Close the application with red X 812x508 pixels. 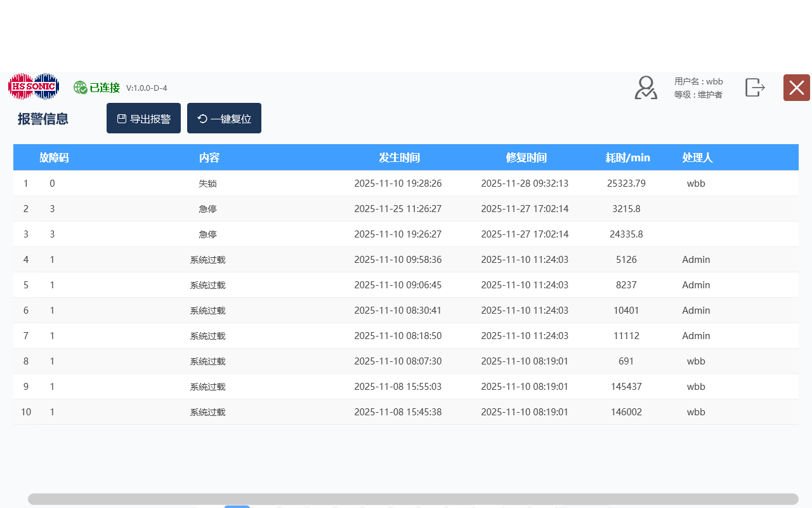click(796, 88)
